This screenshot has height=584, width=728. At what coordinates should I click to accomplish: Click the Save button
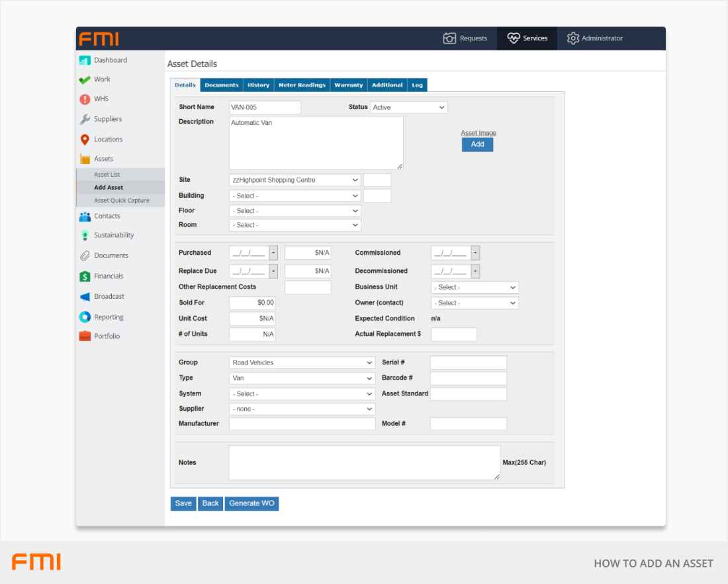pyautogui.click(x=183, y=503)
